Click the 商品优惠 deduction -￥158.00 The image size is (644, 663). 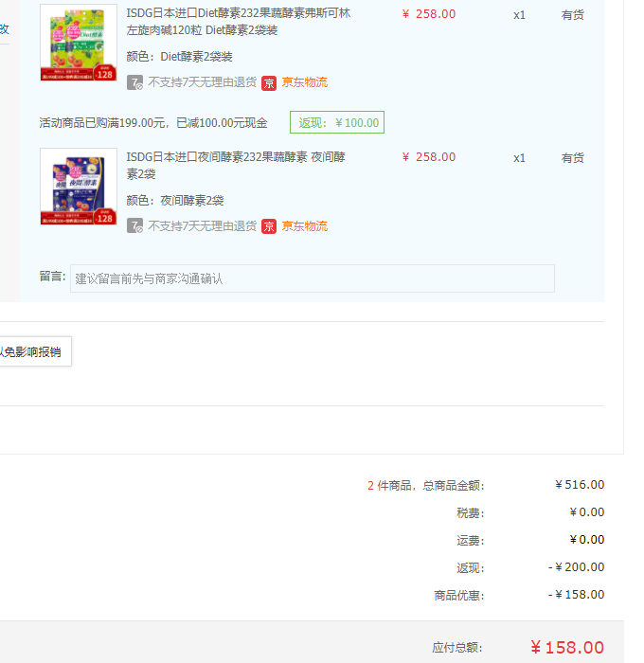pos(577,595)
